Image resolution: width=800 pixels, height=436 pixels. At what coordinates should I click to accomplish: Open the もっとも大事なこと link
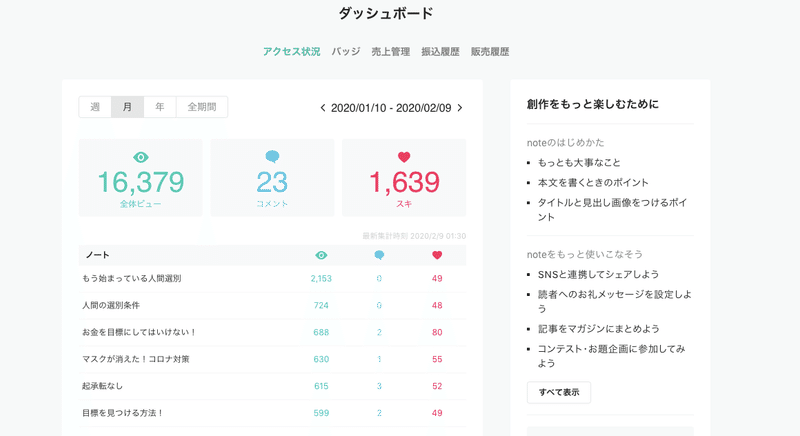[579, 163]
